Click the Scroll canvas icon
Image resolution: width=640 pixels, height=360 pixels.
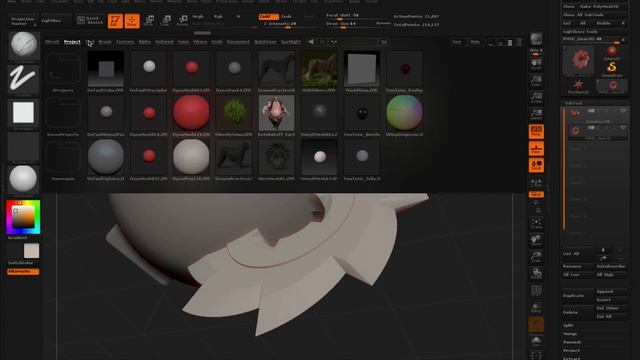pyautogui.click(x=536, y=64)
